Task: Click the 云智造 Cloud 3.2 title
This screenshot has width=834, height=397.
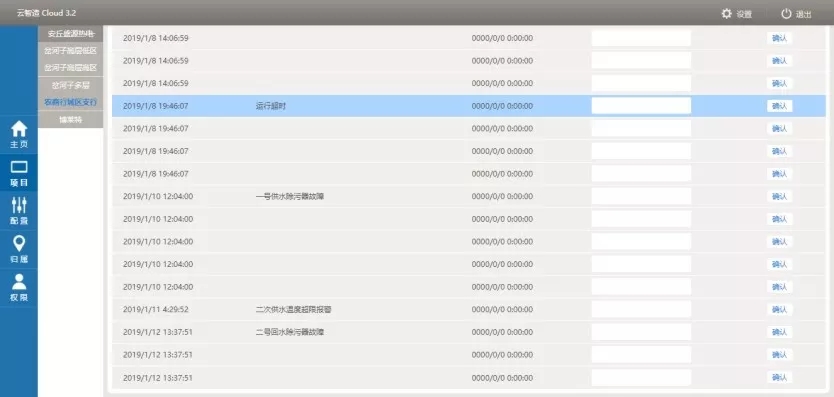Action: tap(46, 13)
